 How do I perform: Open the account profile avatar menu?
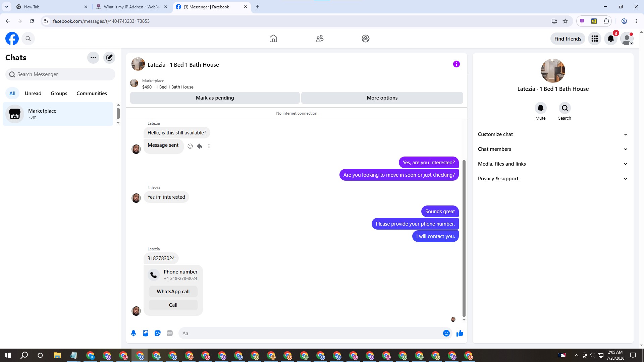[627, 39]
